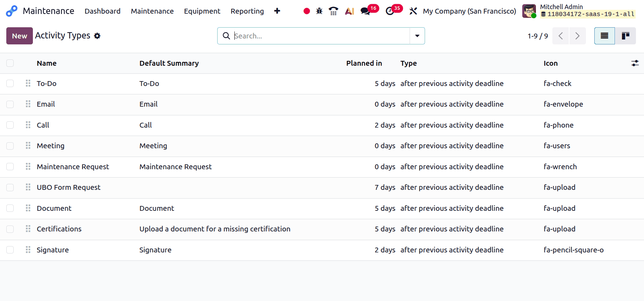Launch the AI assistant icon

[349, 11]
